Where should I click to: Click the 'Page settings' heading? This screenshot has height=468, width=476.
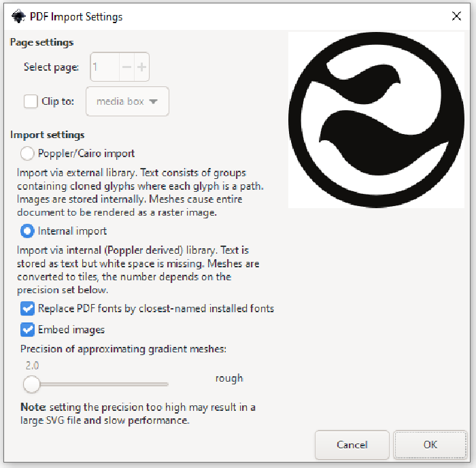(42, 43)
